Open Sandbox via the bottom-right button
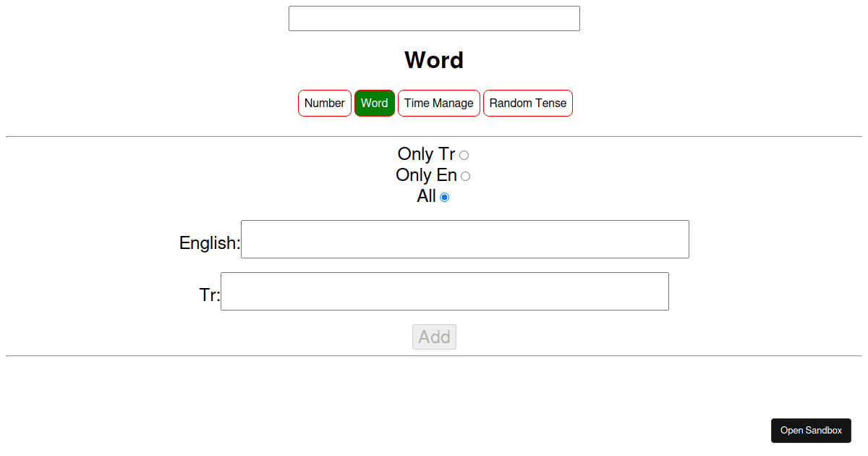This screenshot has width=868, height=456. coord(811,430)
